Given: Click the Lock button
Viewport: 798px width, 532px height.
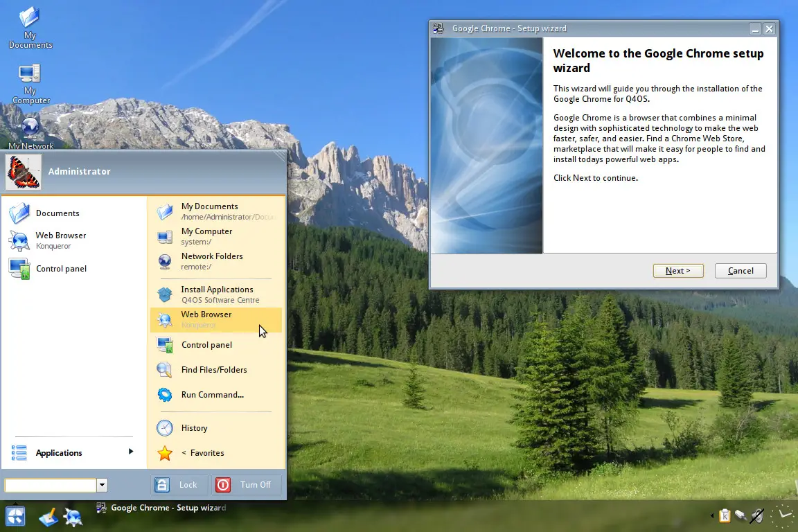Looking at the screenshot, I should [x=179, y=484].
